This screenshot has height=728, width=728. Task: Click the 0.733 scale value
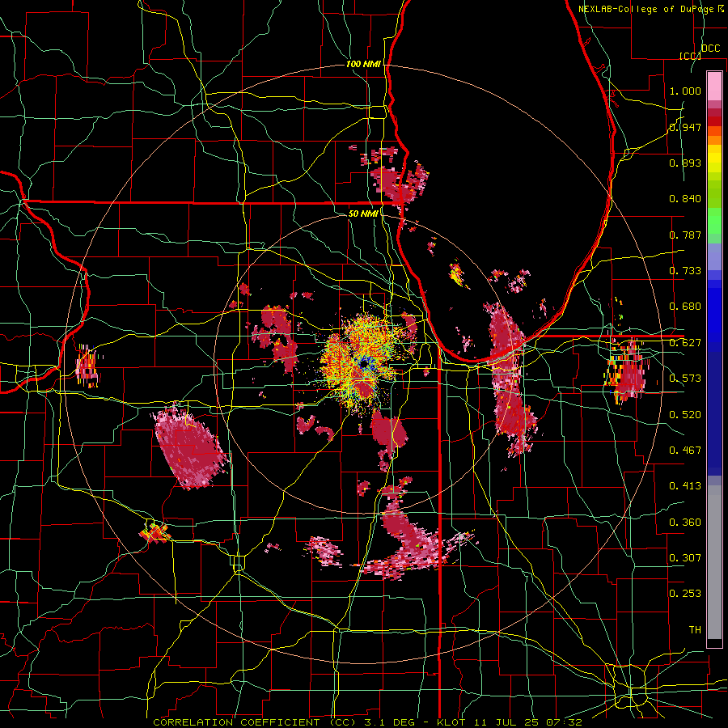(685, 271)
